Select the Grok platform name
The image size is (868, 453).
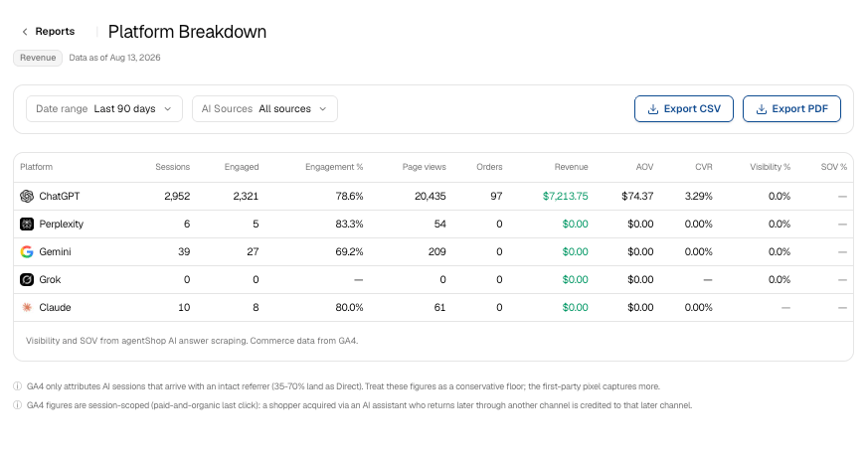(x=50, y=279)
